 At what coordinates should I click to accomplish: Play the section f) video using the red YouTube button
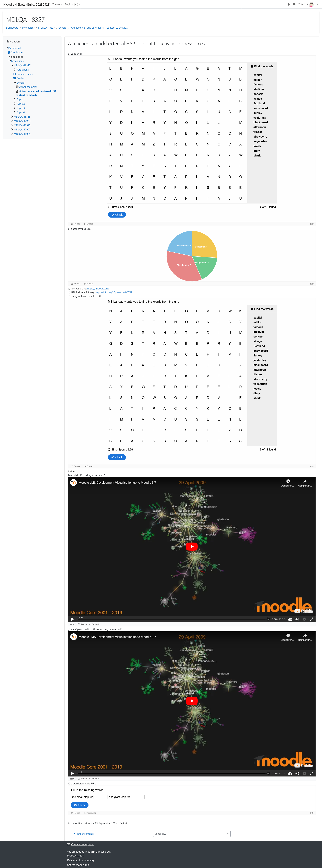[x=192, y=546]
